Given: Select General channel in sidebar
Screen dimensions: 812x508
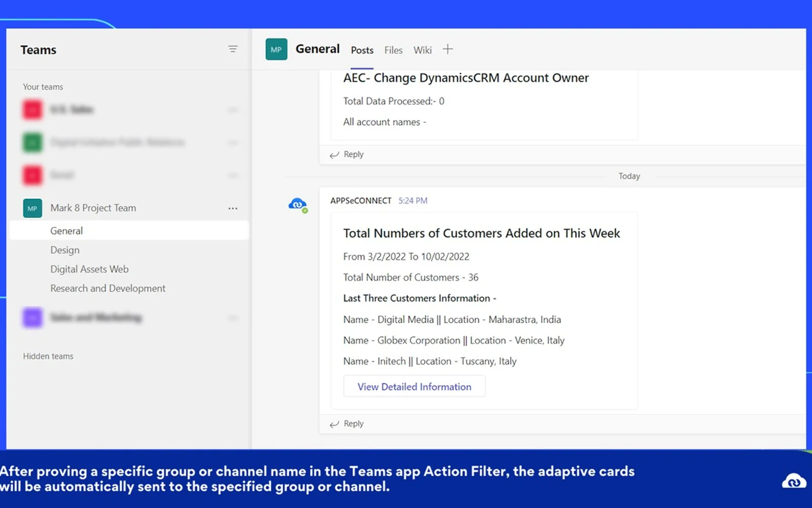Looking at the screenshot, I should point(129,231).
